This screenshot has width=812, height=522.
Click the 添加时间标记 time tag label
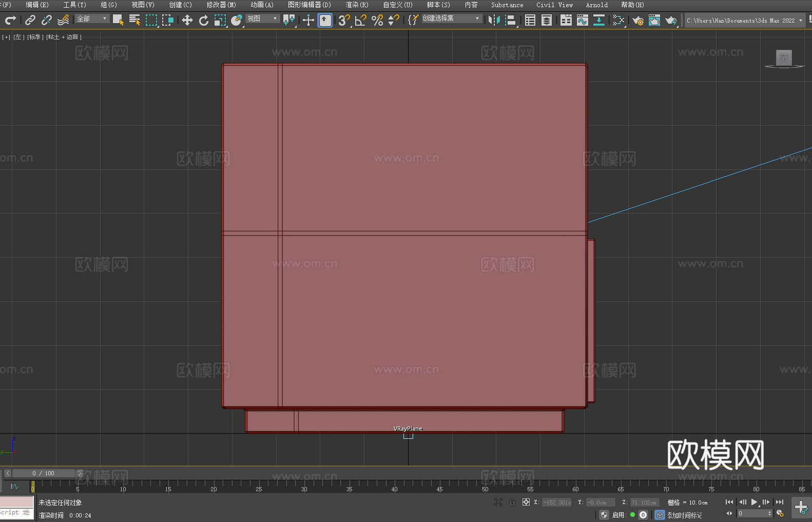click(x=684, y=515)
